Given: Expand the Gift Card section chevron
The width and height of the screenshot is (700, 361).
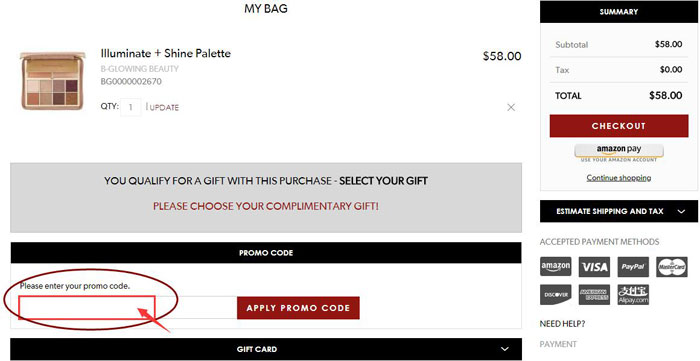Looking at the screenshot, I should [504, 349].
